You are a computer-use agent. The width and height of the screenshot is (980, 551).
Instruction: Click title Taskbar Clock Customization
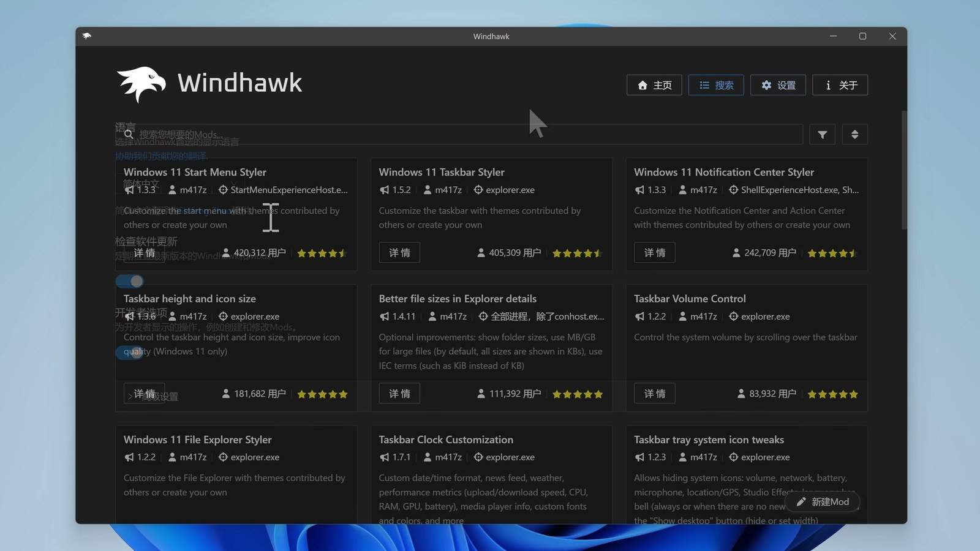(x=446, y=440)
